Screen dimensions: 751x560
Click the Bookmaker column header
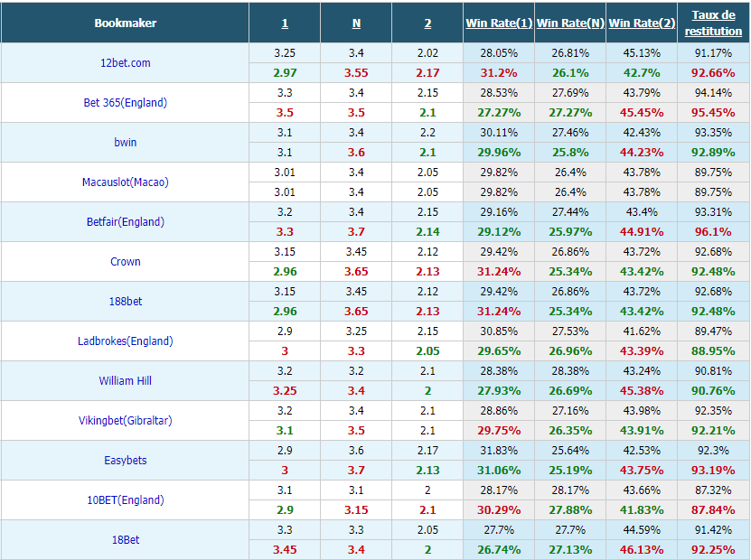coord(125,23)
